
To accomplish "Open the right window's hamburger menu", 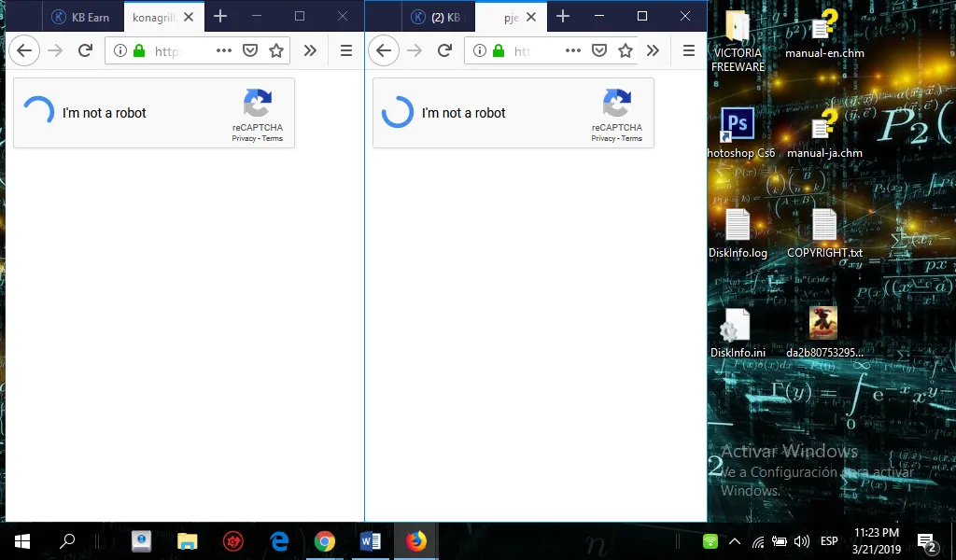I will 689,50.
